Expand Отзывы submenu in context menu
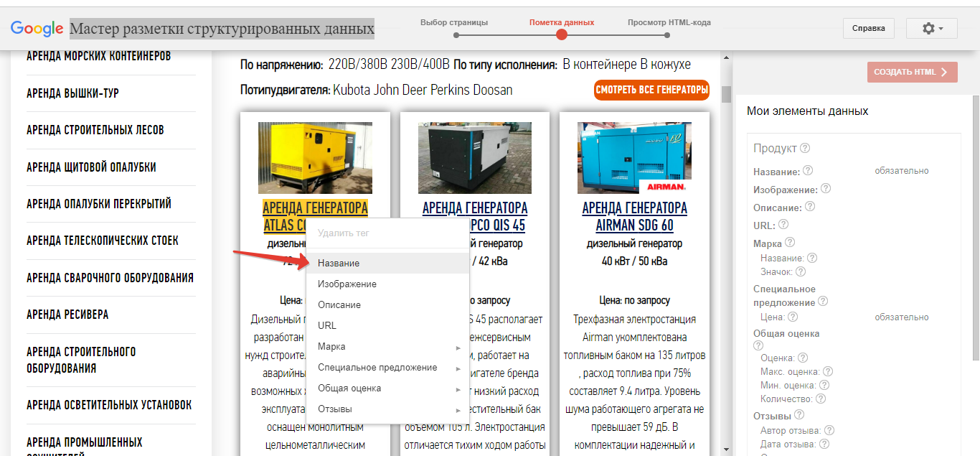The width and height of the screenshot is (980, 456). click(387, 409)
